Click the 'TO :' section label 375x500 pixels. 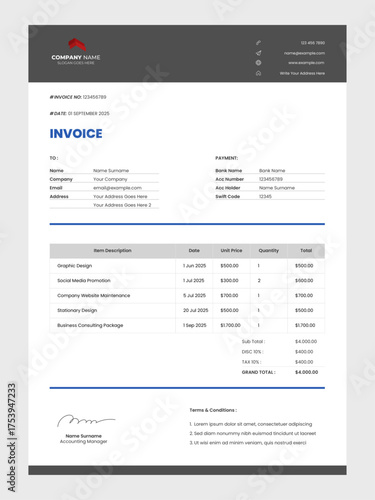[x=54, y=158]
